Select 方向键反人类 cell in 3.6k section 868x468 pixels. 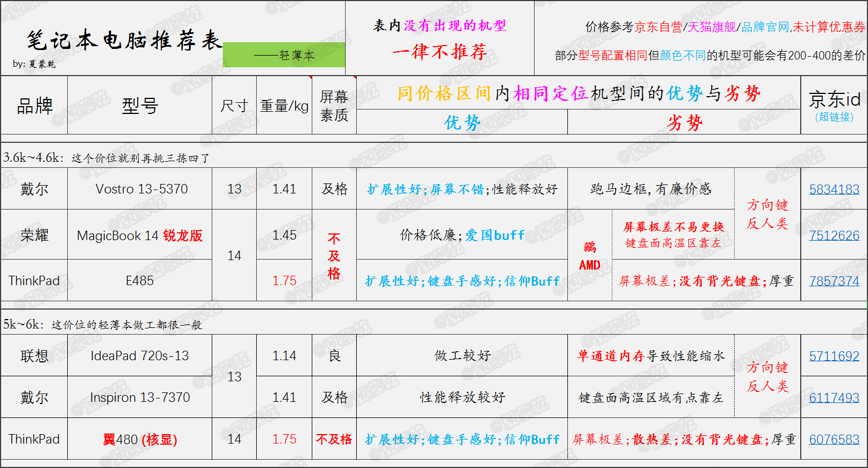pos(767,214)
